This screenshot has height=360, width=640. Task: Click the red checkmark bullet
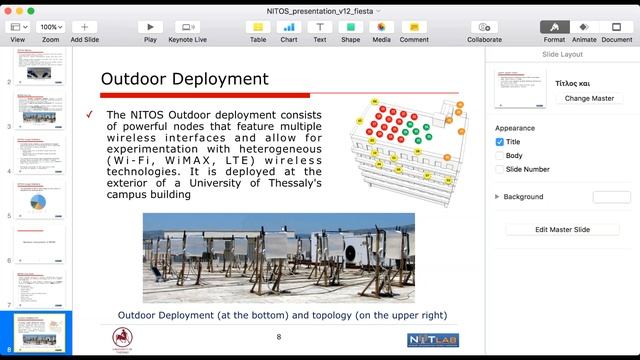90,115
